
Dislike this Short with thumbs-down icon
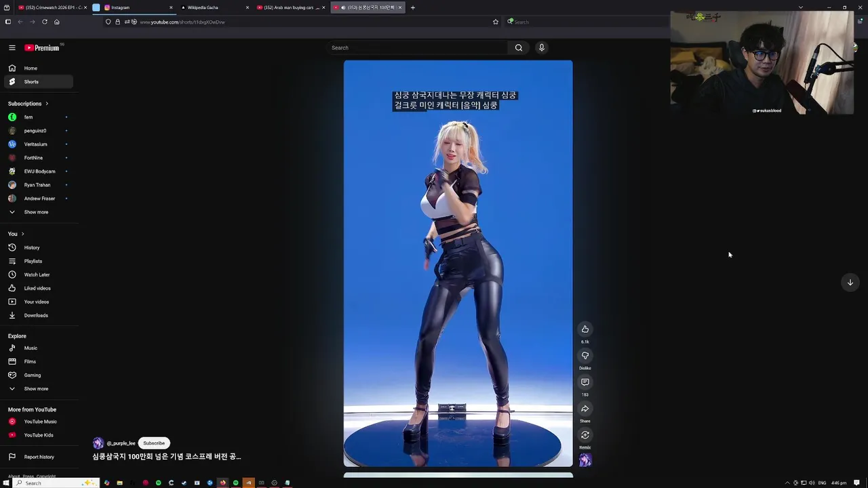coord(585,356)
